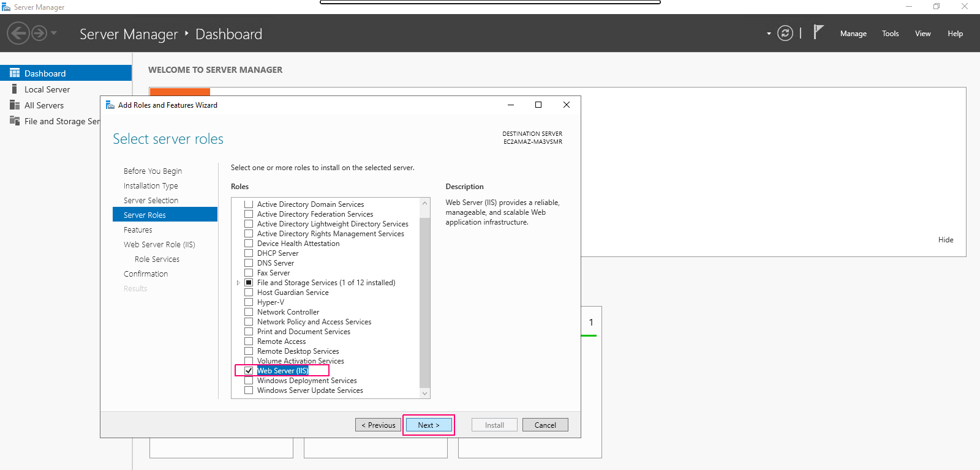Viewport: 980px width, 470px height.
Task: Click the back navigation arrow in Server Manager
Action: pyautogui.click(x=18, y=33)
